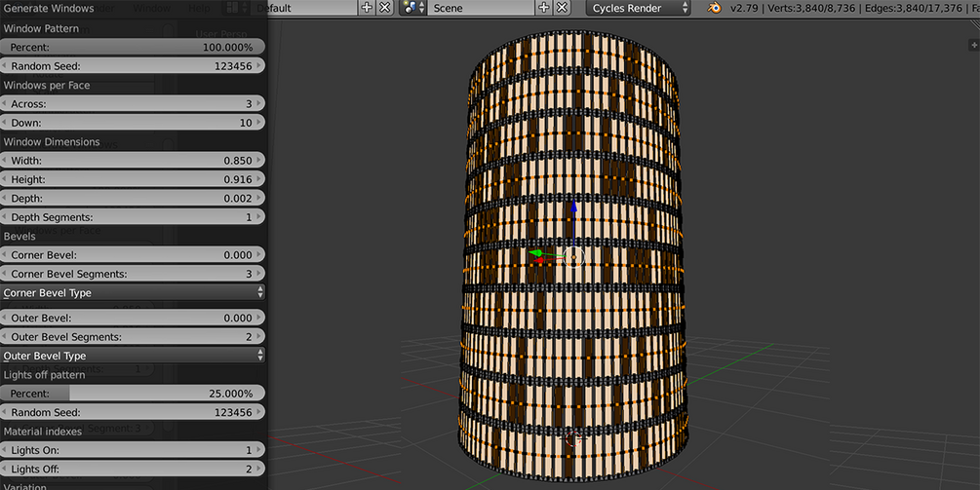The image size is (980, 490).
Task: Click the 3D cursor at the tower base
Action: (573, 438)
